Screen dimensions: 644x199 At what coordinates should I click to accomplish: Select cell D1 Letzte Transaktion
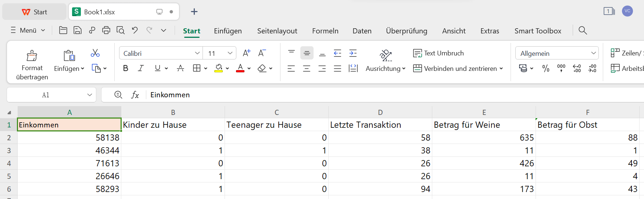380,125
